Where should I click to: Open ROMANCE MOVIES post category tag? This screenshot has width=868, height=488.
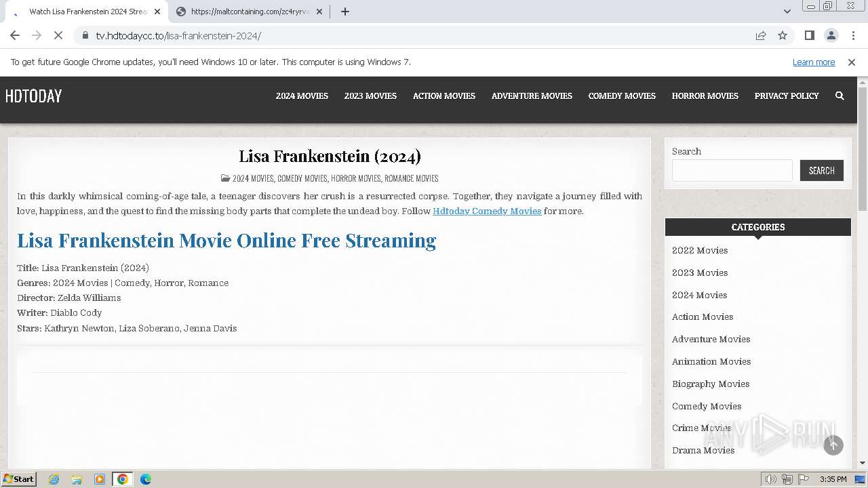click(412, 179)
